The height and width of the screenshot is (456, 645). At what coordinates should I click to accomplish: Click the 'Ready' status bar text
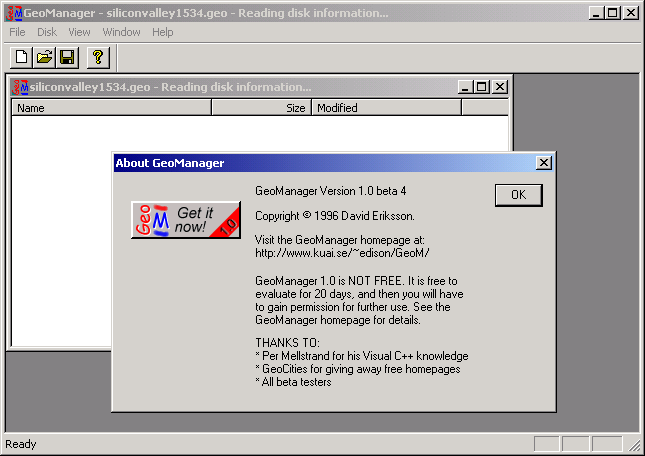click(x=21, y=444)
